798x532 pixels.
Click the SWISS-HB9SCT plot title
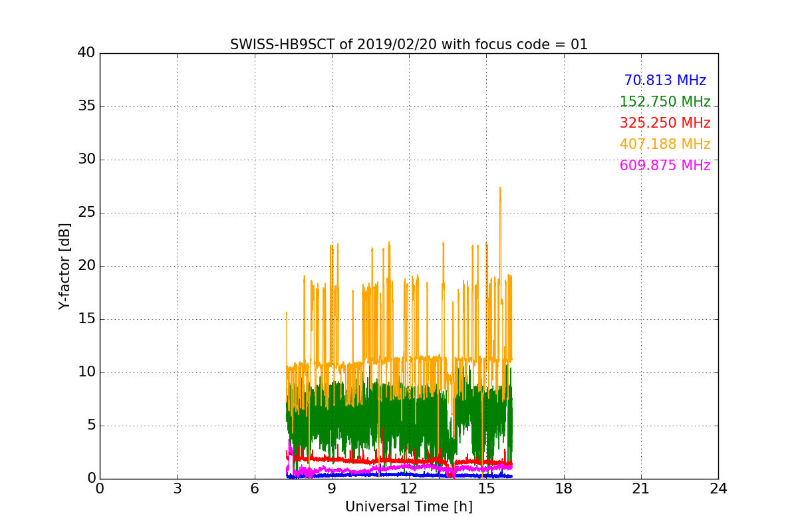(x=409, y=45)
